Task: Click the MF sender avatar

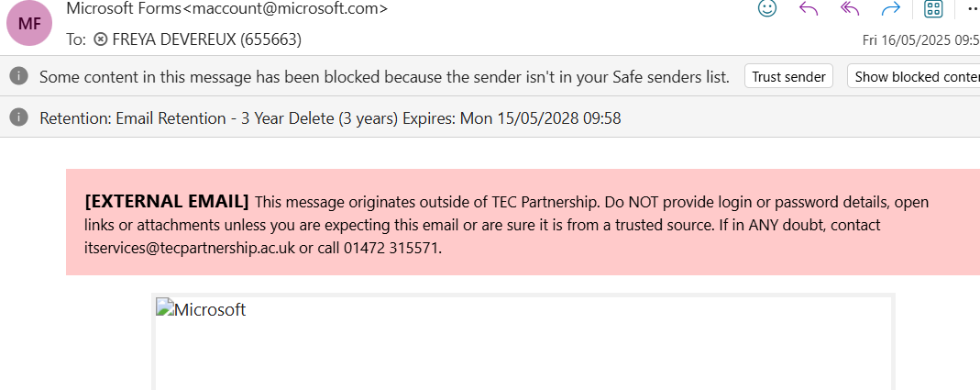Action: click(x=30, y=24)
